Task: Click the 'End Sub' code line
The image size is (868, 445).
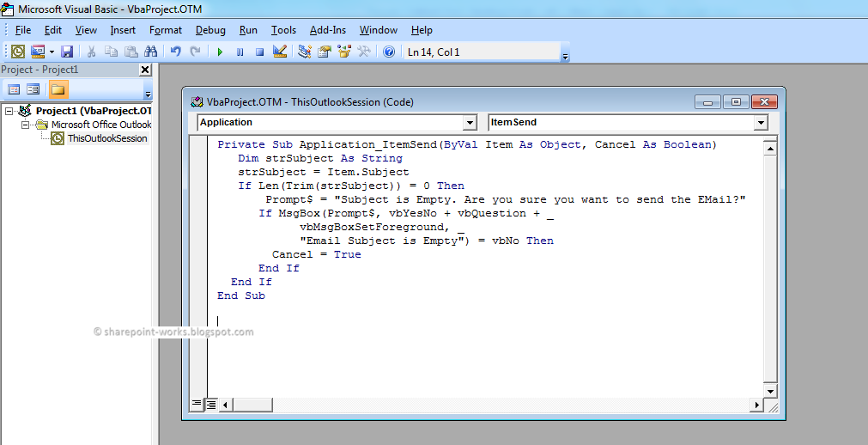Action: click(240, 296)
